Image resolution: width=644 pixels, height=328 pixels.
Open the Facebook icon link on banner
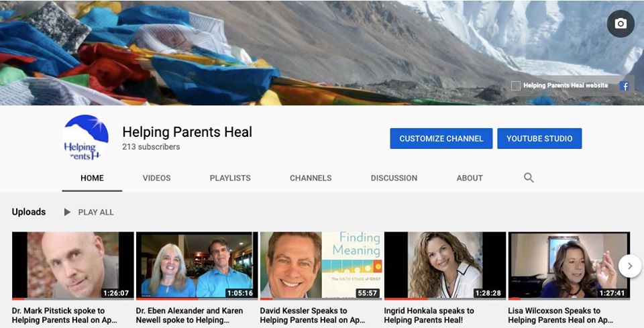(625, 86)
